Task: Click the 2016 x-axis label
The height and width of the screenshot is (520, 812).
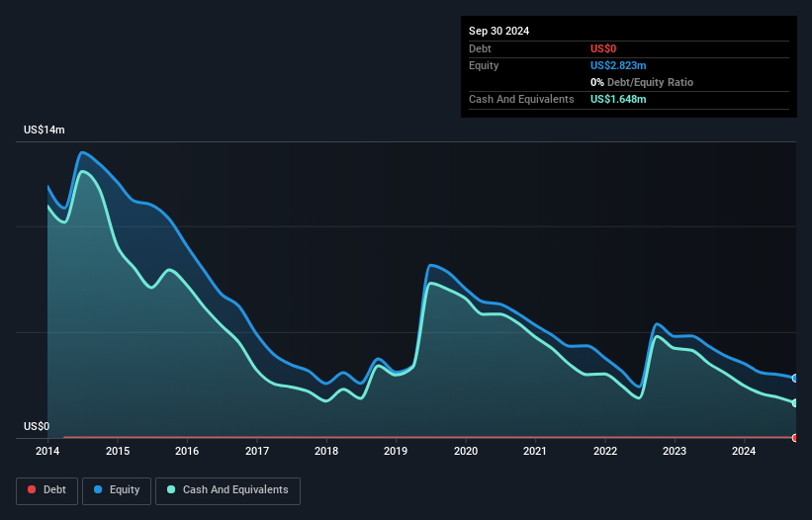Action: click(187, 451)
